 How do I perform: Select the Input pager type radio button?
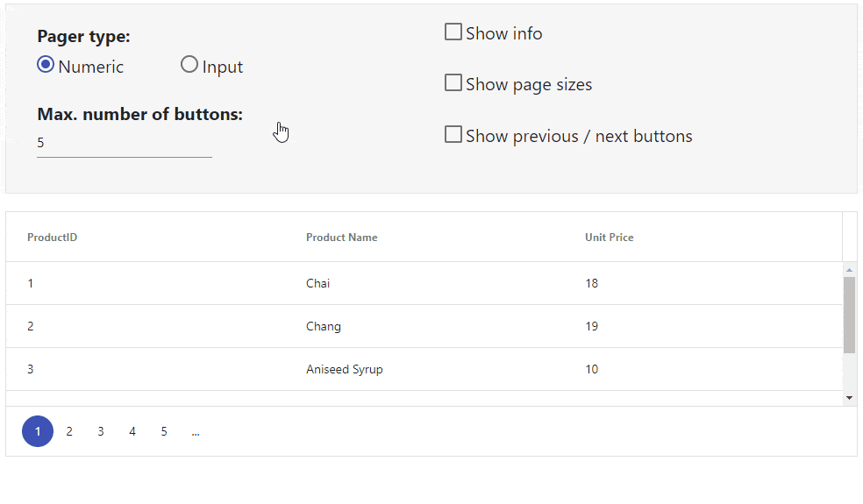(x=189, y=65)
